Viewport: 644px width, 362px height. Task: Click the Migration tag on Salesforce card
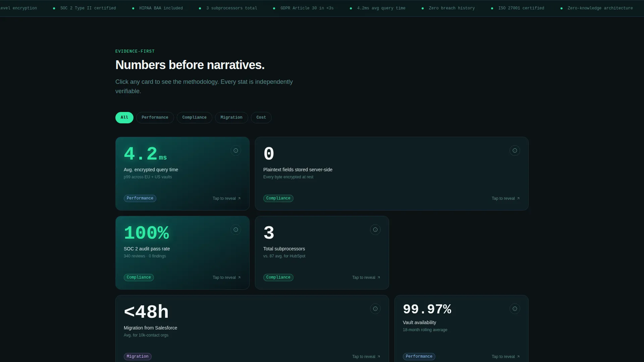[x=138, y=357]
